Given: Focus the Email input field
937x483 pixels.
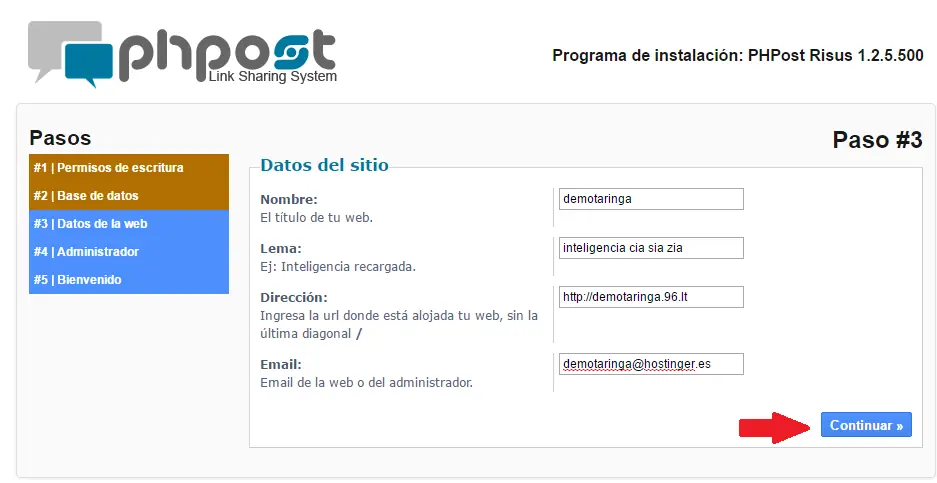Looking at the screenshot, I should [651, 364].
